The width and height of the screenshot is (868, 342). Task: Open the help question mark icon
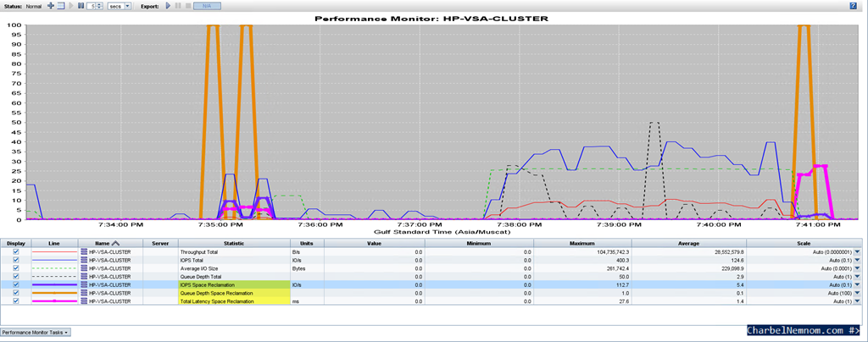[853, 6]
